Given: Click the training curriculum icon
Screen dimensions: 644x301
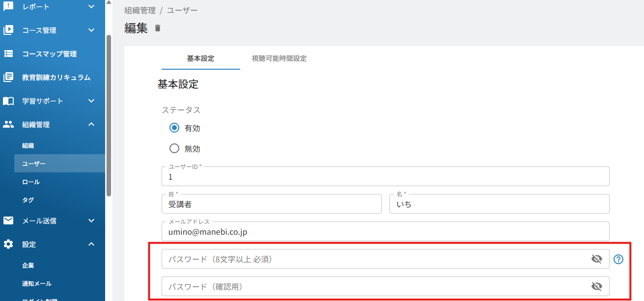Looking at the screenshot, I should 8,77.
